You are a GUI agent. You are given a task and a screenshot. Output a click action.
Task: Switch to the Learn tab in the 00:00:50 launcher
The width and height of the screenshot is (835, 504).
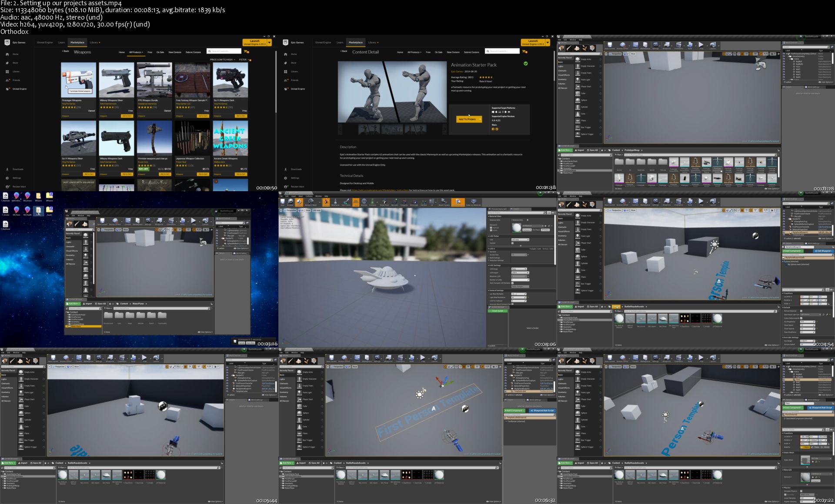pyautogui.click(x=61, y=43)
